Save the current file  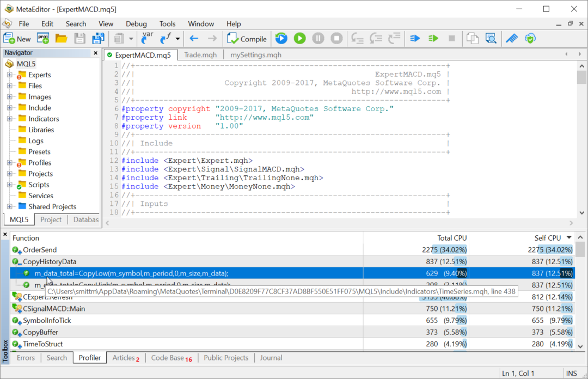point(79,38)
